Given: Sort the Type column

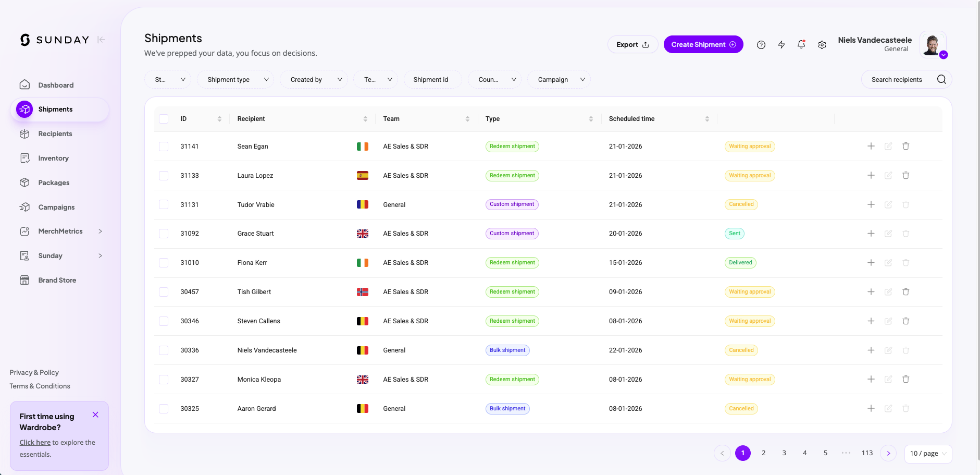Looking at the screenshot, I should coord(591,119).
